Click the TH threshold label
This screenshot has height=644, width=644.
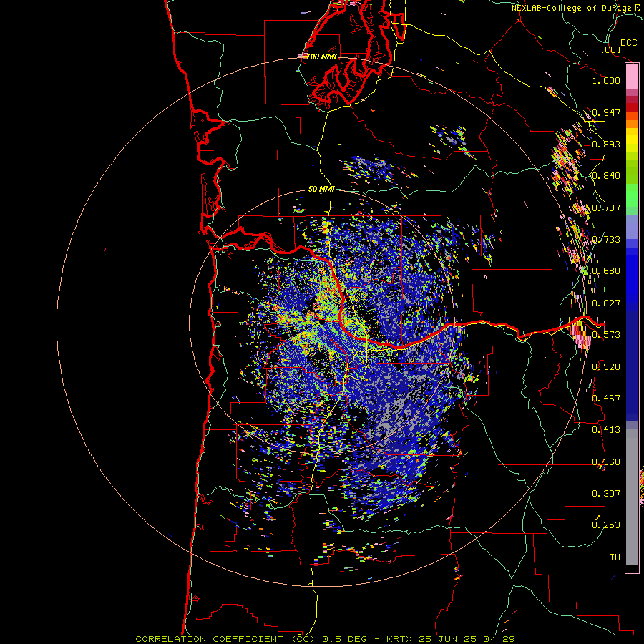615,557
